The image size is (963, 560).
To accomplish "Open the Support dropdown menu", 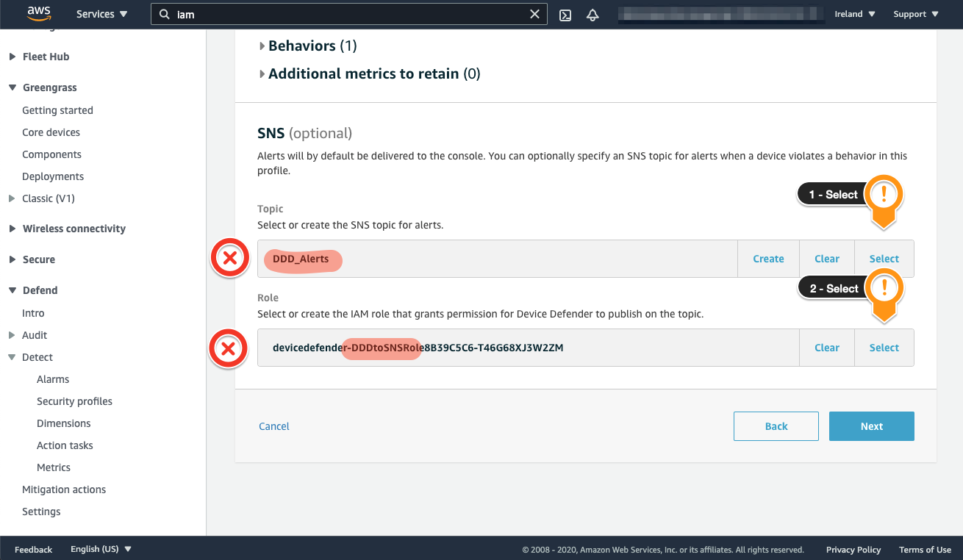I will click(x=916, y=14).
